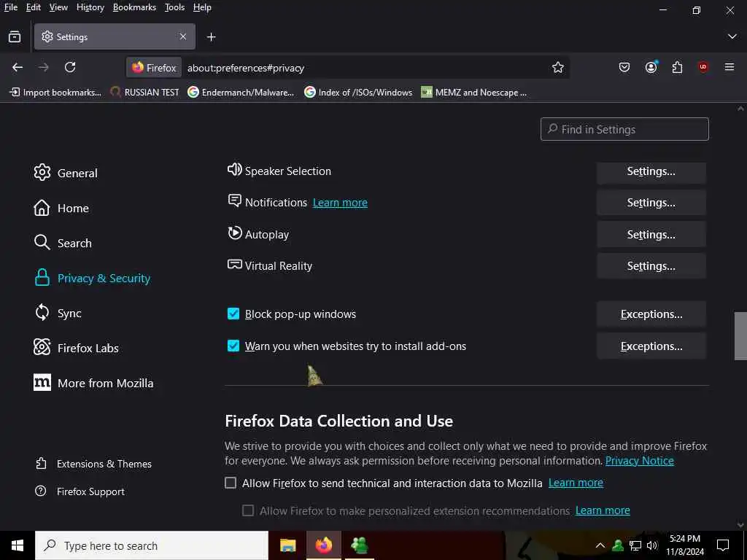Open the Pocket save icon
The width and height of the screenshot is (747, 560).
(x=624, y=68)
